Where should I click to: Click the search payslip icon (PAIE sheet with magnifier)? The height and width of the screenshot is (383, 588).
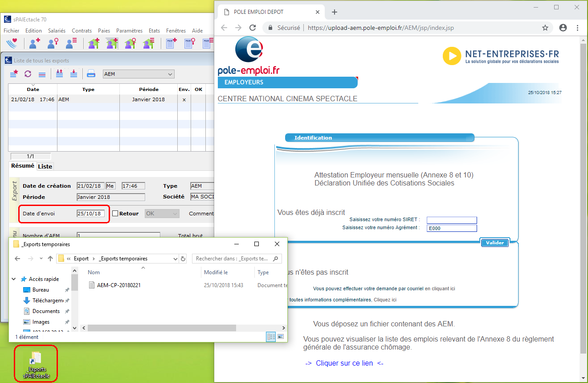pyautogui.click(x=190, y=43)
